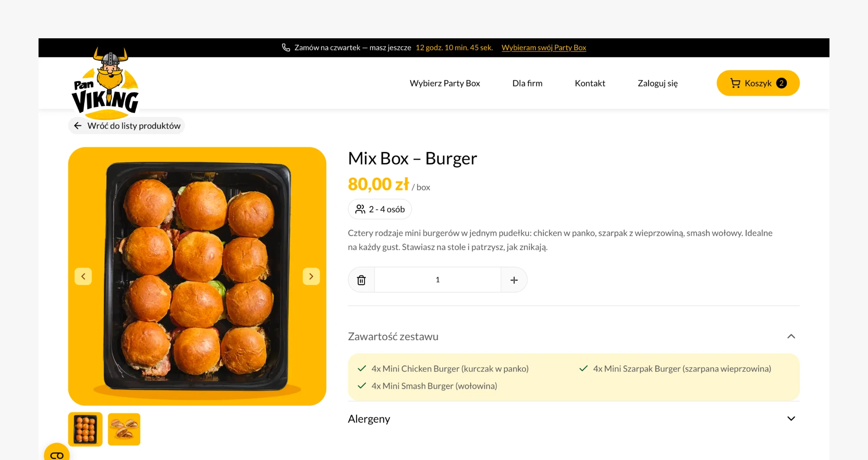Show the previous product image

83,276
